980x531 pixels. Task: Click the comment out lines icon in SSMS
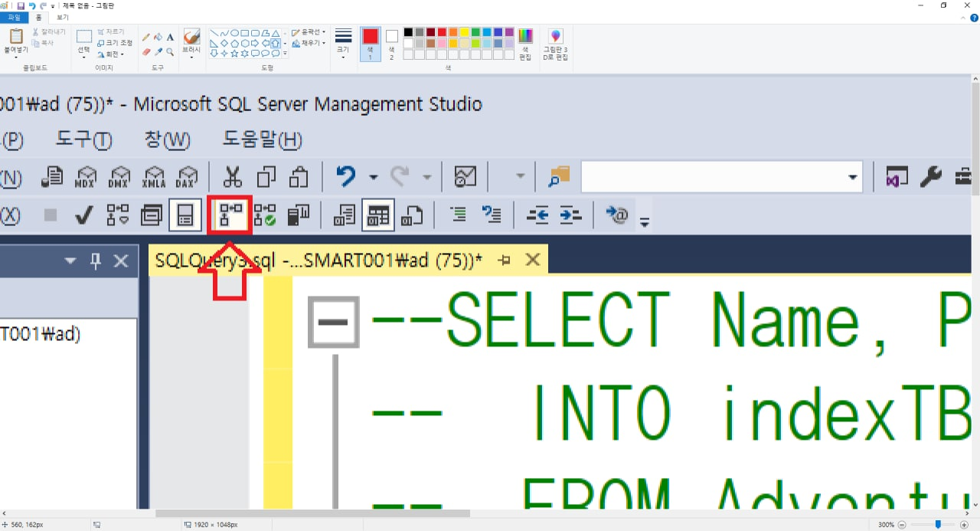click(x=459, y=215)
